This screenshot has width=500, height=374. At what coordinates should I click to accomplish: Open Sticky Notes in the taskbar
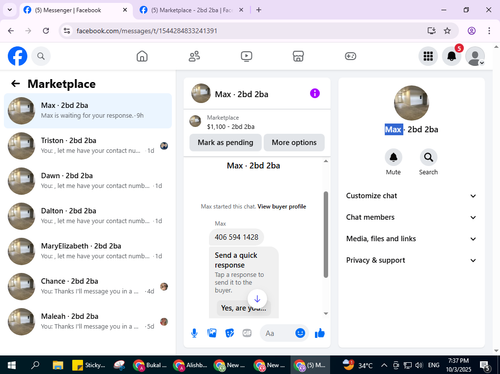88,365
